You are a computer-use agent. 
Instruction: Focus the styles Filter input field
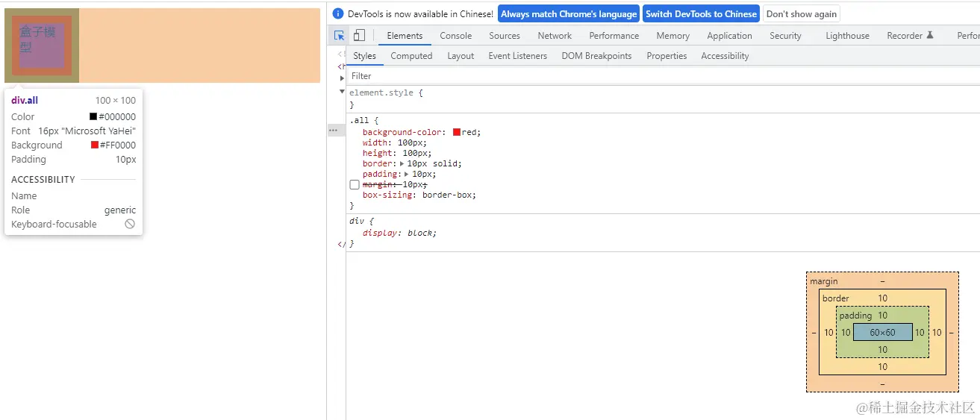[663, 76]
